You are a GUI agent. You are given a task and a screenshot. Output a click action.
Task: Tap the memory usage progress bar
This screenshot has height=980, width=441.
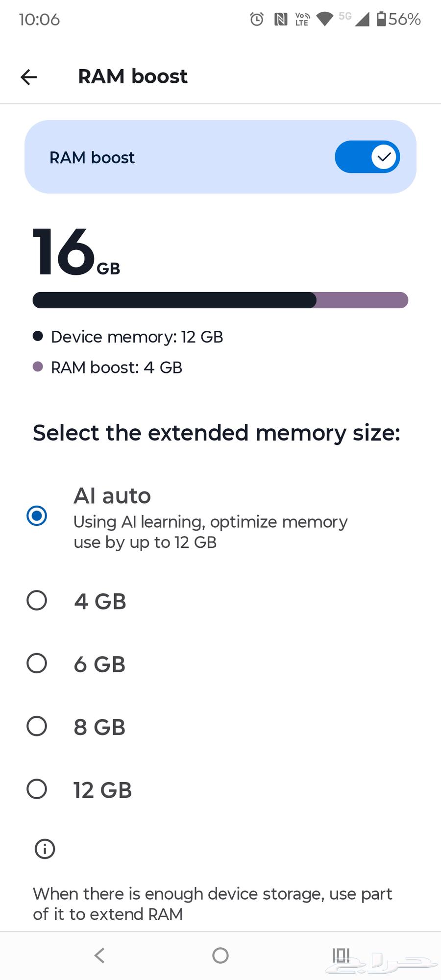click(220, 300)
